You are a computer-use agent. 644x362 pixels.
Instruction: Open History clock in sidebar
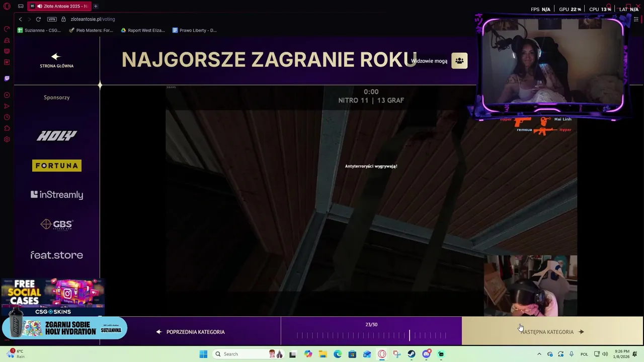tap(7, 117)
